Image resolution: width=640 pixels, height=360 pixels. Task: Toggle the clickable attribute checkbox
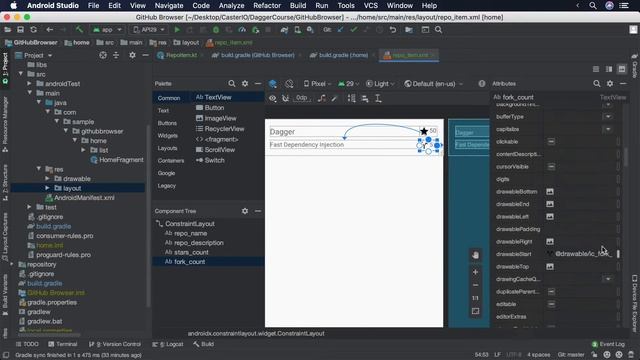551,142
